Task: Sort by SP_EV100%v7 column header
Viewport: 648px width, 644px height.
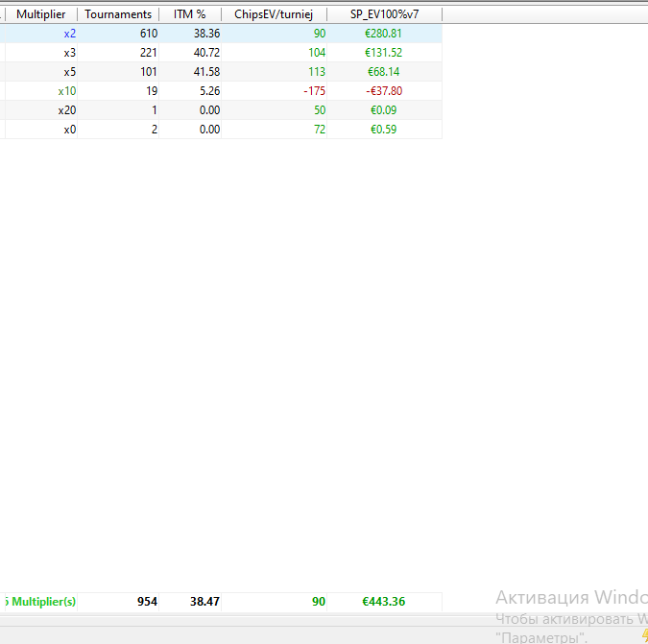Action: pos(384,14)
